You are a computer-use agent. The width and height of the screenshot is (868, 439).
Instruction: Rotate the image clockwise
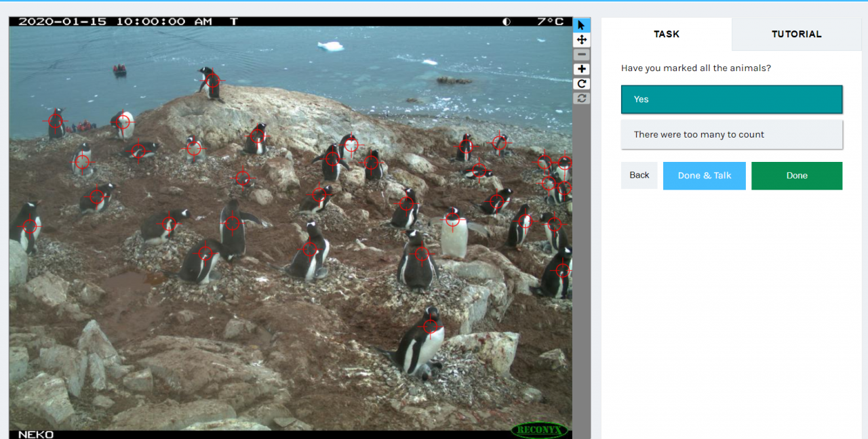582,84
